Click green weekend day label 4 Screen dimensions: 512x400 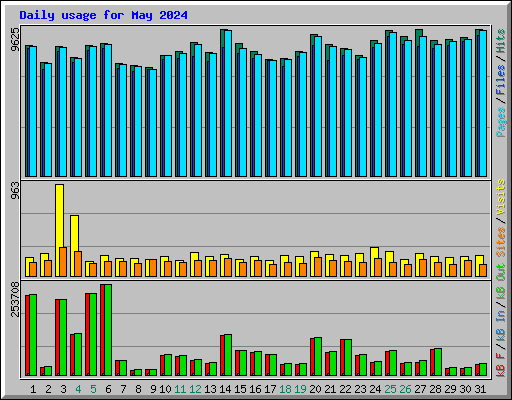(x=78, y=389)
